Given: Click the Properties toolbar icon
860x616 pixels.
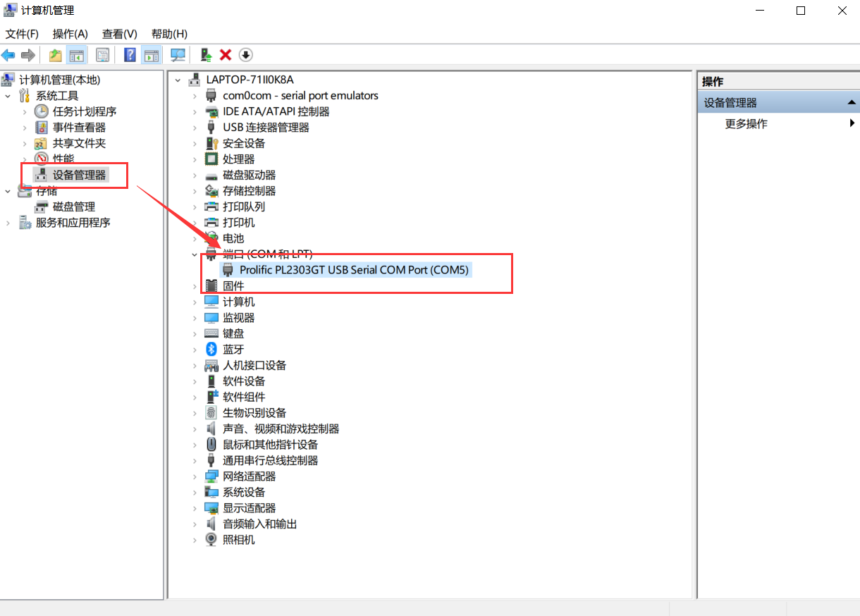Looking at the screenshot, I should [103, 55].
